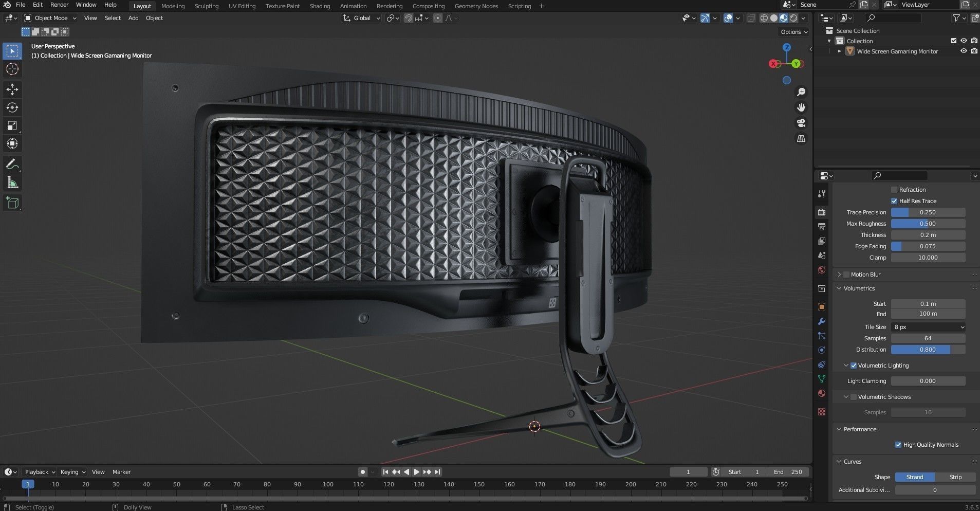980x511 pixels.
Task: Collapse the Curves panel
Action: pyautogui.click(x=839, y=462)
